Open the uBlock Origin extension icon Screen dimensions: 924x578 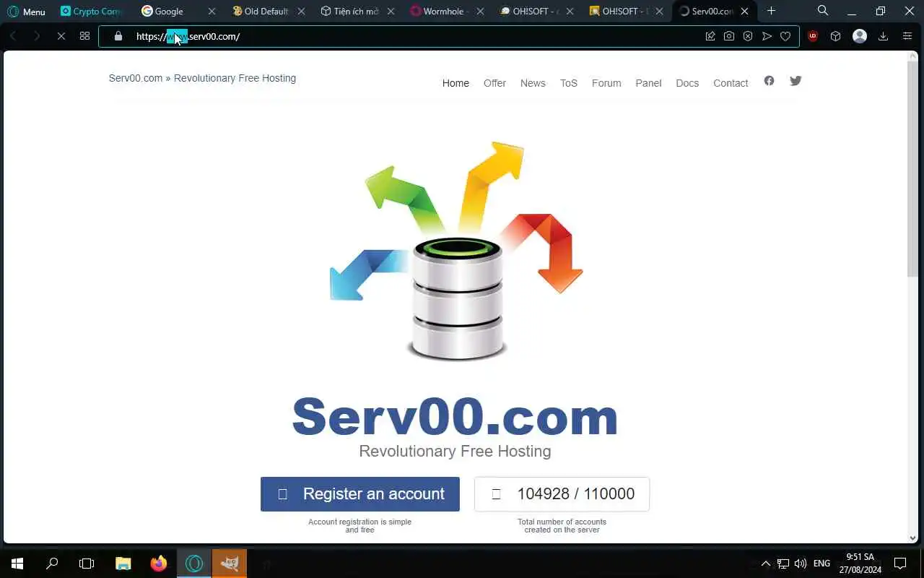coord(813,36)
